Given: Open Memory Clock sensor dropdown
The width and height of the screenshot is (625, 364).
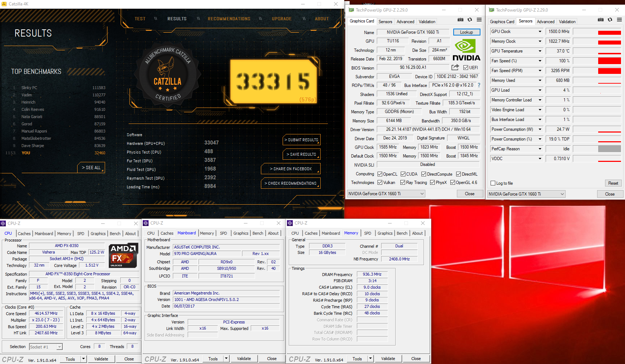Looking at the screenshot, I should coord(540,41).
